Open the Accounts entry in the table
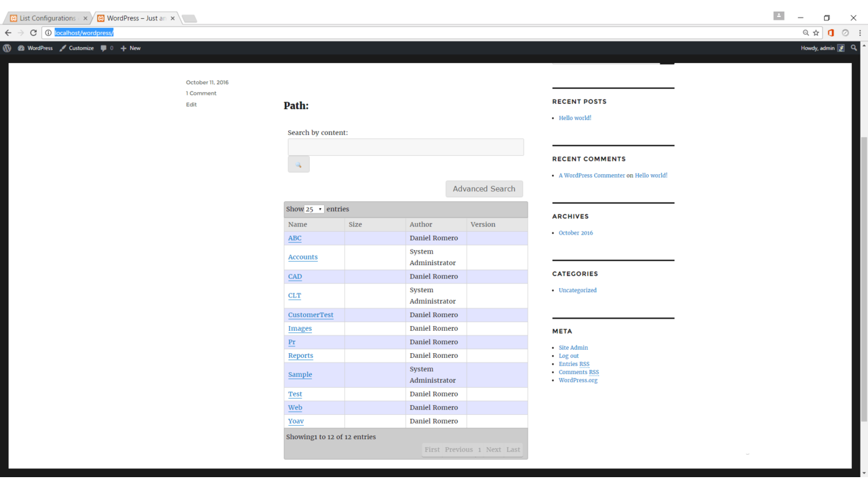Screen dimensions: 868x488 pyautogui.click(x=302, y=257)
